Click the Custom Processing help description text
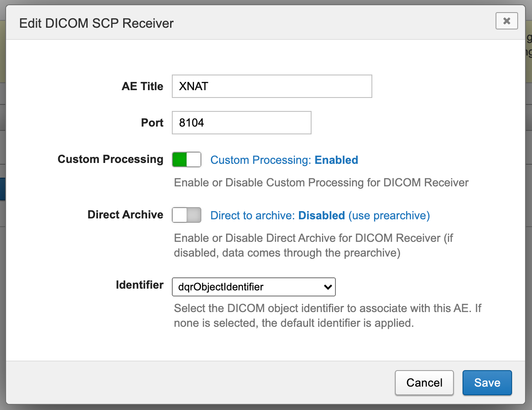 (x=321, y=182)
